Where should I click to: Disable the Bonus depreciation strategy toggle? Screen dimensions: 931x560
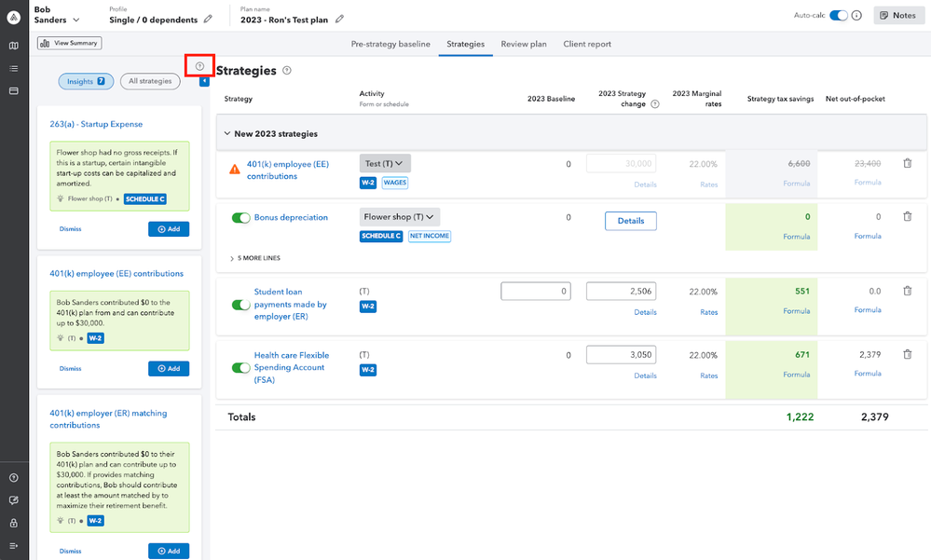240,218
